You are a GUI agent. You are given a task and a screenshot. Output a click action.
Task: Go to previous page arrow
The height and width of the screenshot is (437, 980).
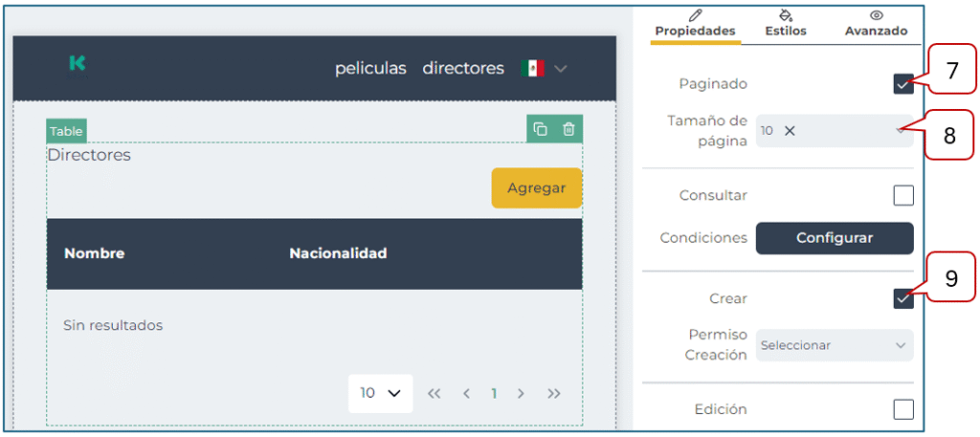click(x=466, y=394)
